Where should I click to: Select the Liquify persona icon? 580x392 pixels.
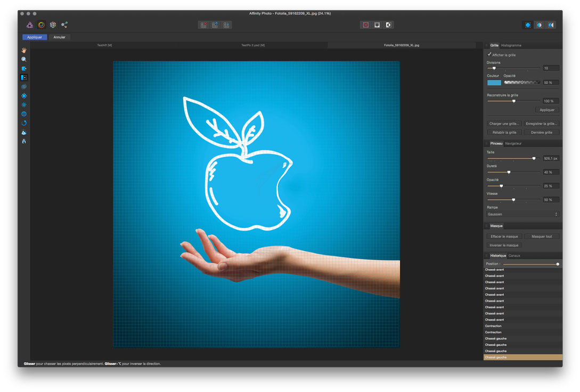42,25
